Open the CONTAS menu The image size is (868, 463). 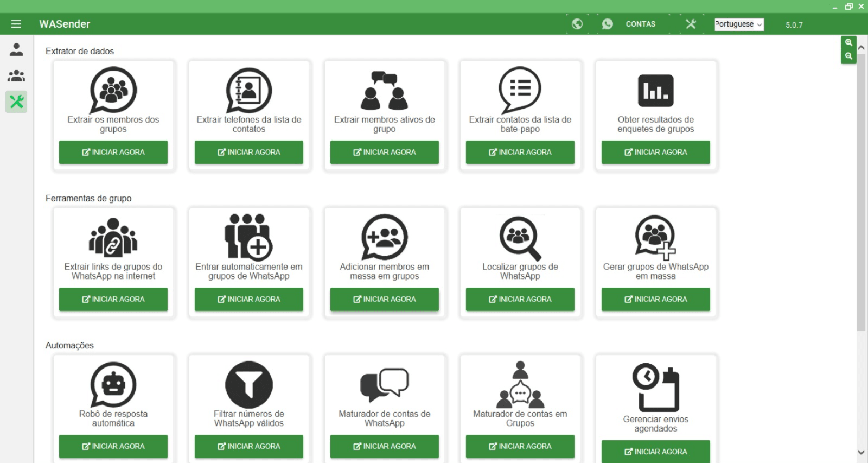(x=640, y=24)
